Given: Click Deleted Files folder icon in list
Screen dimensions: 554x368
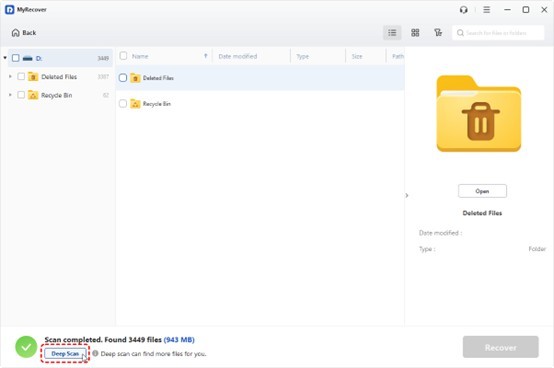Looking at the screenshot, I should (135, 78).
